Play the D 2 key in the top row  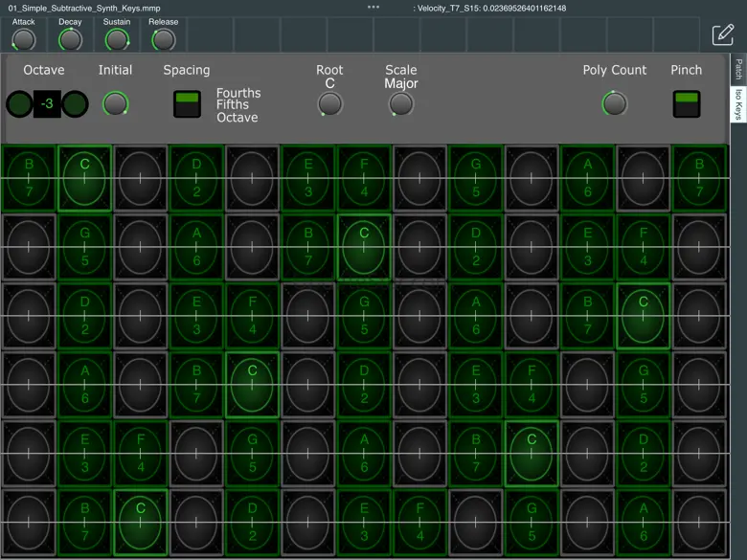pos(196,178)
